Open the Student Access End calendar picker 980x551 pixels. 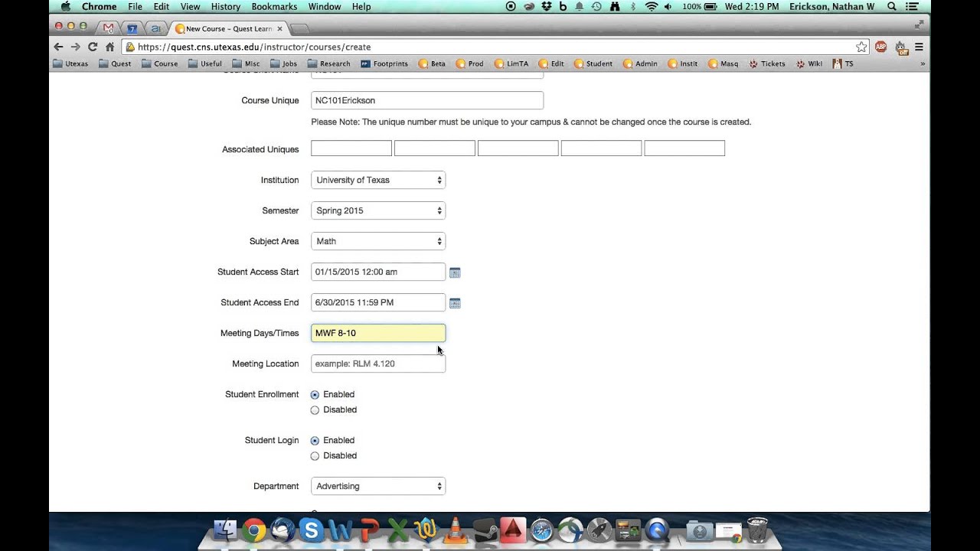pos(455,303)
